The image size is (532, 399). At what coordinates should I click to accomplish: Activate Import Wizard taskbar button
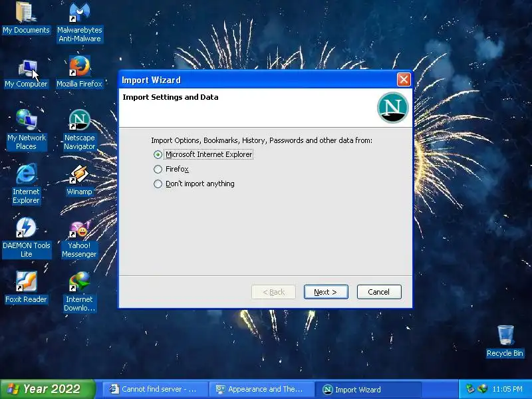coord(367,389)
